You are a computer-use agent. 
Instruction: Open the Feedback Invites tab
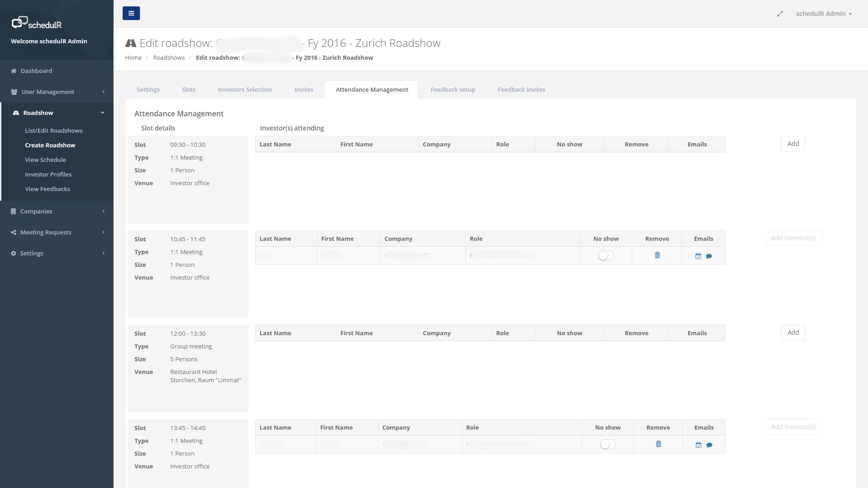click(522, 89)
